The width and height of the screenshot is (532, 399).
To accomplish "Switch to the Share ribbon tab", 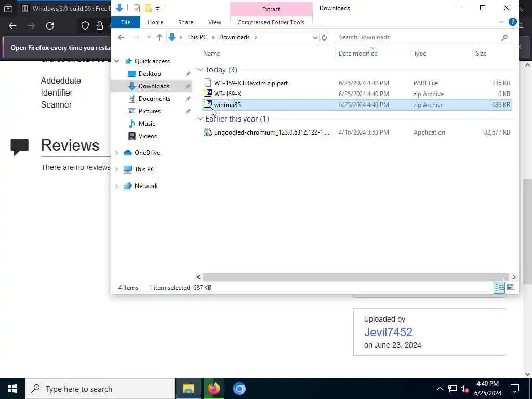I will tap(185, 22).
